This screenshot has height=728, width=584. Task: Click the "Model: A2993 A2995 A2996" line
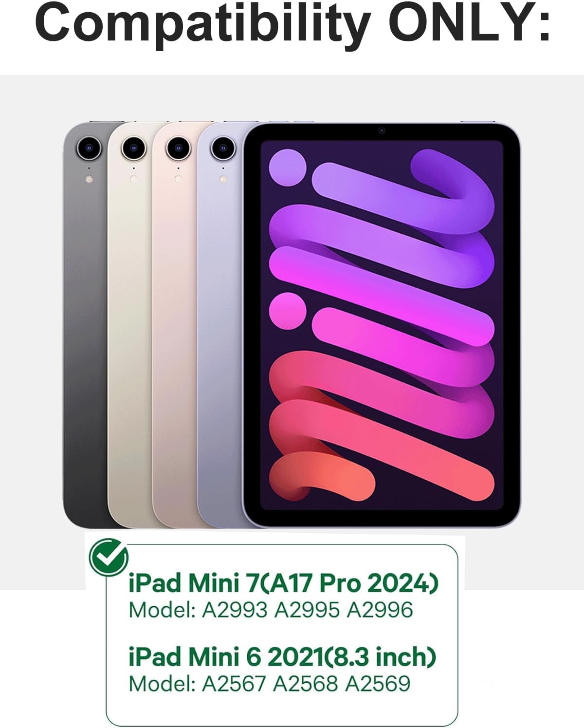pyautogui.click(x=271, y=610)
